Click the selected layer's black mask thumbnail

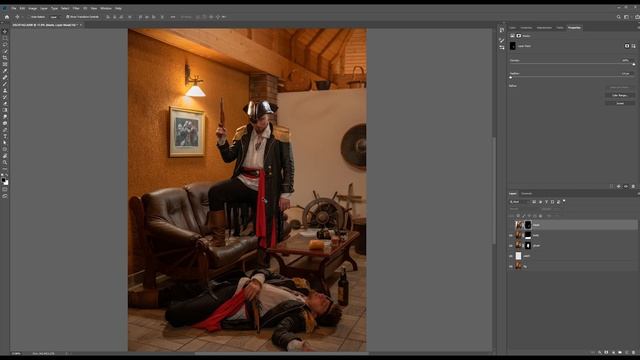point(528,225)
